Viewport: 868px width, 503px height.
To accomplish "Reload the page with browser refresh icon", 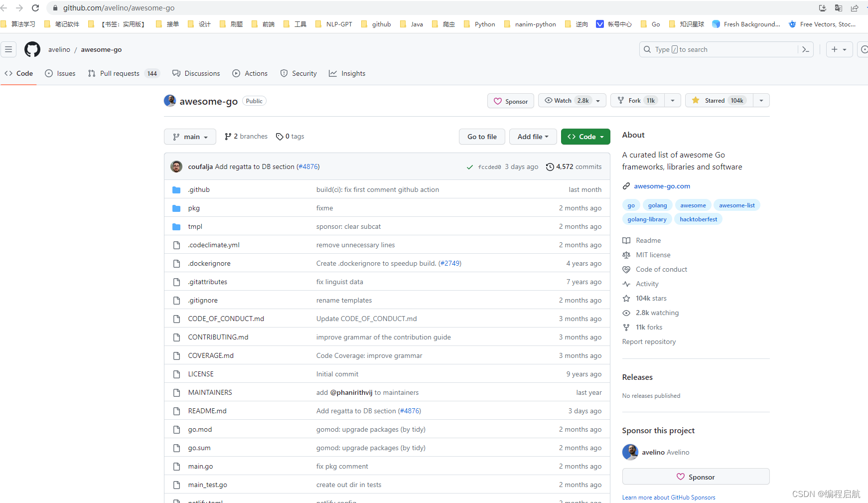I will tap(35, 8).
